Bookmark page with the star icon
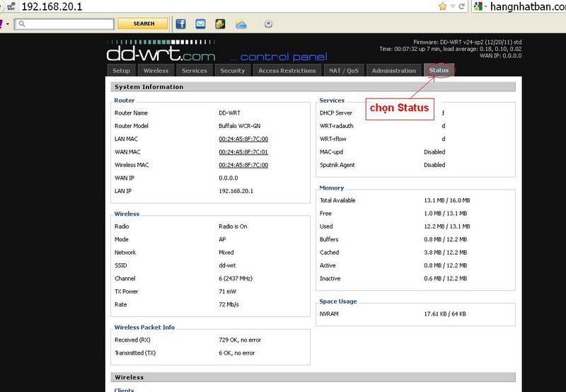 tap(442, 6)
